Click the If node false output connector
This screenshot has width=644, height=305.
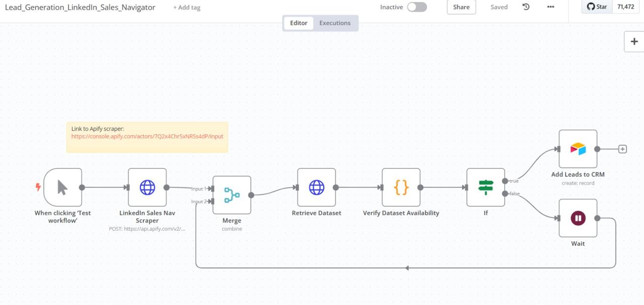pos(505,193)
